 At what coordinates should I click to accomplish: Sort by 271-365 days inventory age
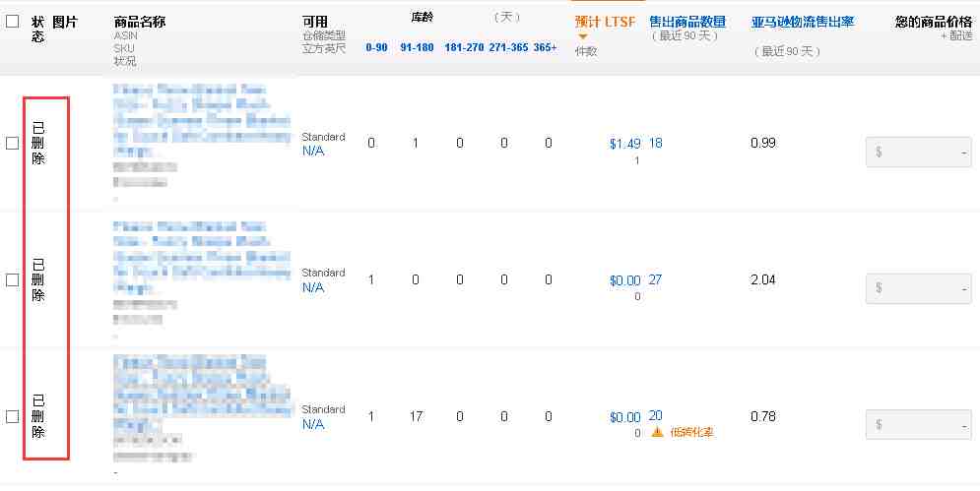pos(509,47)
